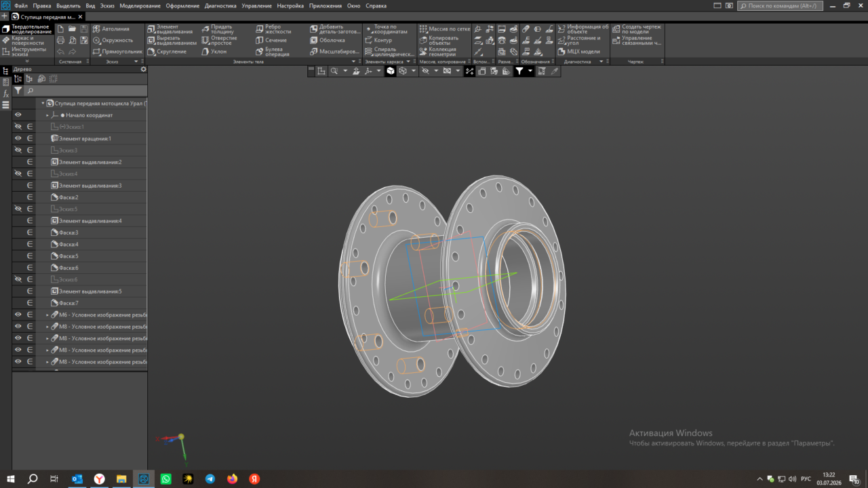The width and height of the screenshot is (868, 488).
Task: Toggle visibility of Начало координат
Action: 18,115
